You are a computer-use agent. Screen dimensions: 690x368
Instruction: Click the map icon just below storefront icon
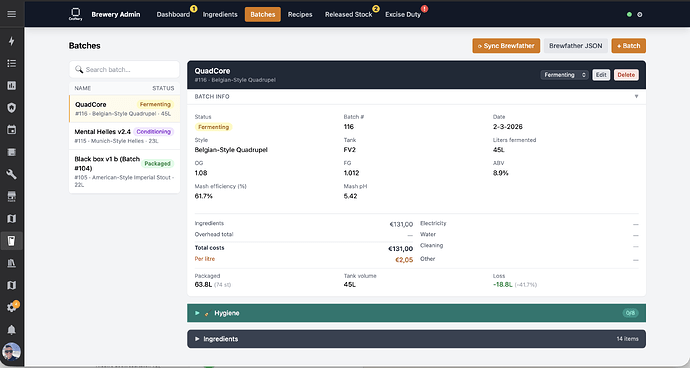point(11,219)
